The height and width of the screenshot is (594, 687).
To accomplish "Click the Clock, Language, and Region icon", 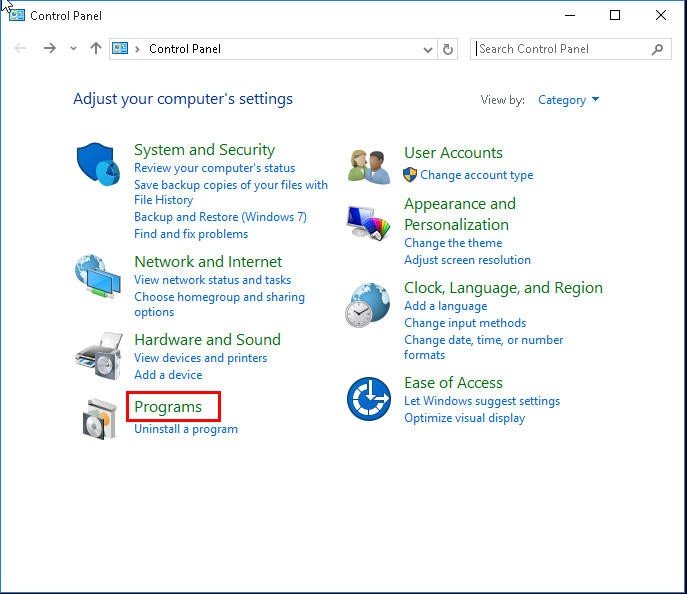I will [367, 304].
